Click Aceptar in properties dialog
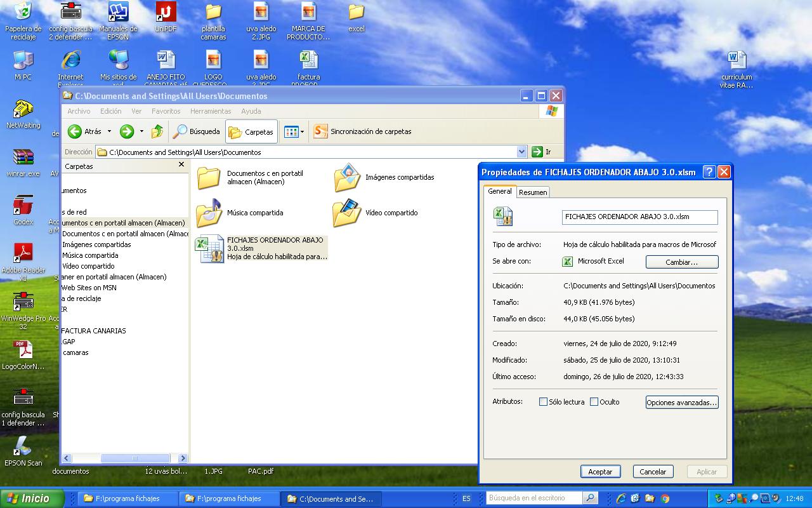This screenshot has height=508, width=812. [600, 472]
